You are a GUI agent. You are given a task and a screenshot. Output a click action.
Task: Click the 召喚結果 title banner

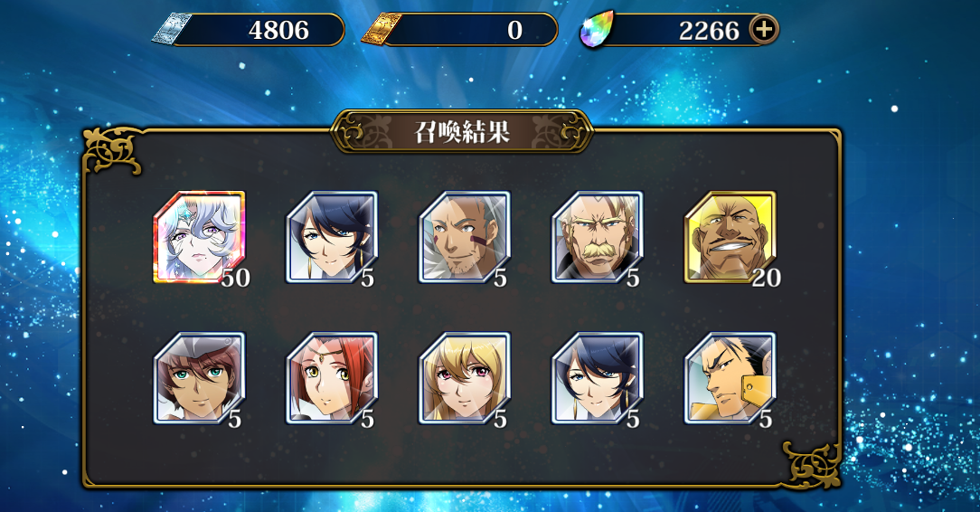(x=462, y=131)
